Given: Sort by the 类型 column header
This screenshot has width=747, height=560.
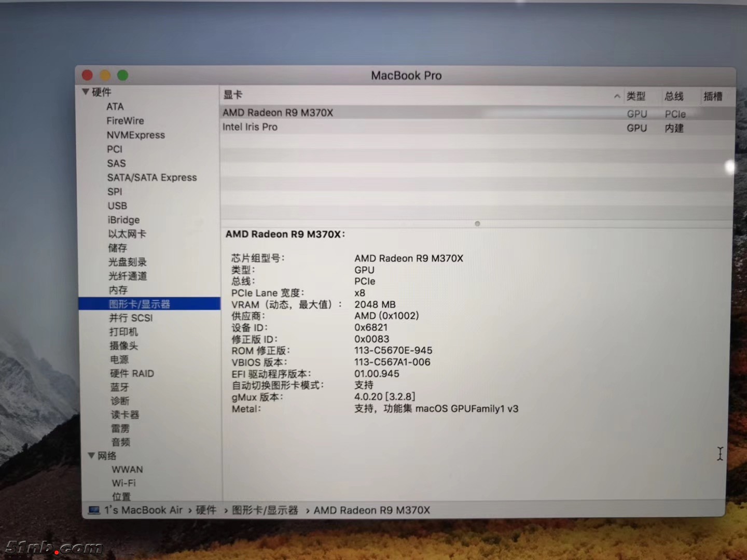Looking at the screenshot, I should click(636, 96).
